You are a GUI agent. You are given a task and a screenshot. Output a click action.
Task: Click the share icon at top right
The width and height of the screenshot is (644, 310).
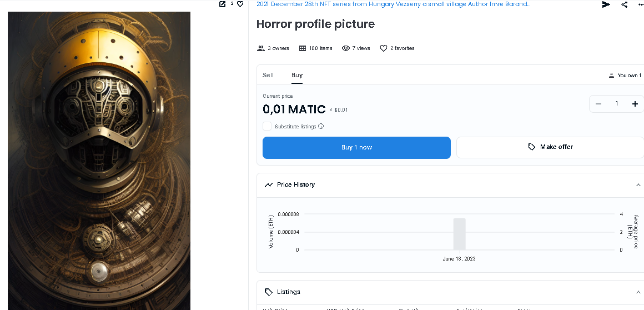(x=625, y=4)
